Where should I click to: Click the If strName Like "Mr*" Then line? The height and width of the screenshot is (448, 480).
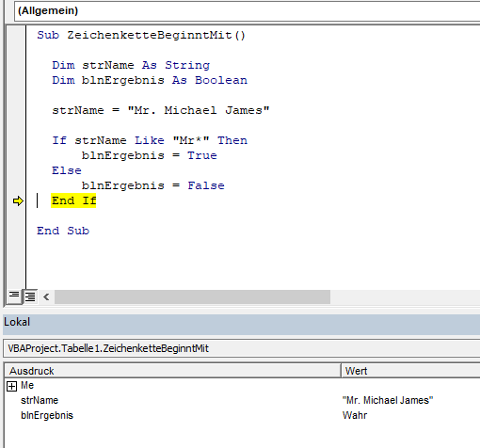150,140
